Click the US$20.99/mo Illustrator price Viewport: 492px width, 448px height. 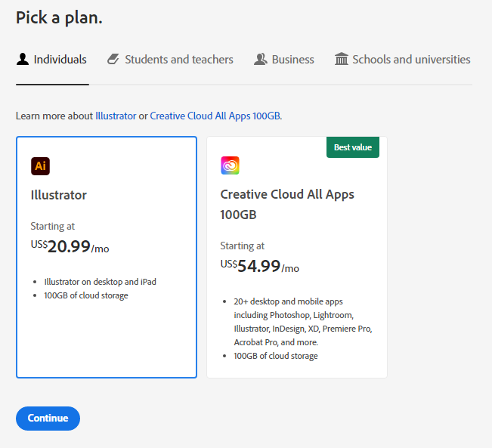pyautogui.click(x=70, y=246)
